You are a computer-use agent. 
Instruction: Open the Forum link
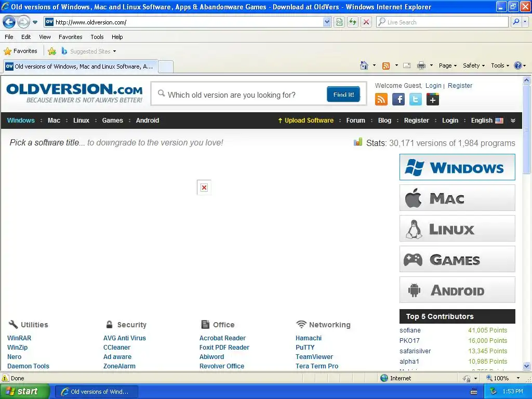pos(355,121)
